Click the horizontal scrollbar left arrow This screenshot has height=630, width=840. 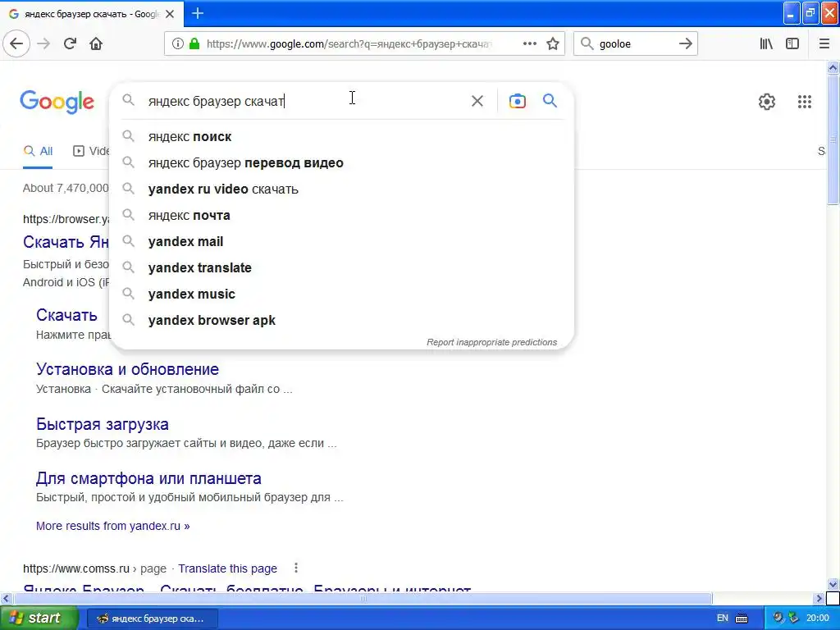click(6, 598)
